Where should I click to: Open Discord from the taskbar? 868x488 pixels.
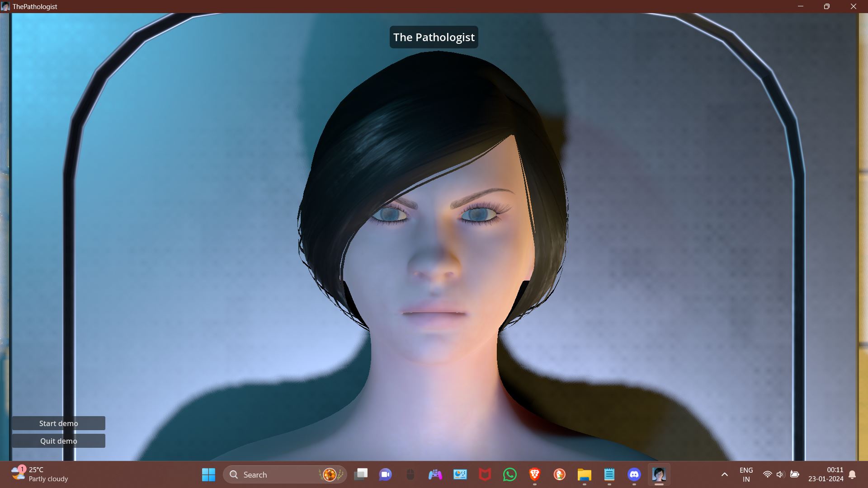coord(634,474)
